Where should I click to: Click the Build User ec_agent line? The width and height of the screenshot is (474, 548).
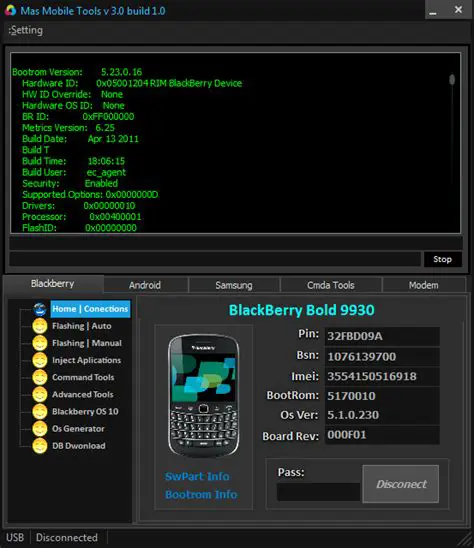coord(74,172)
